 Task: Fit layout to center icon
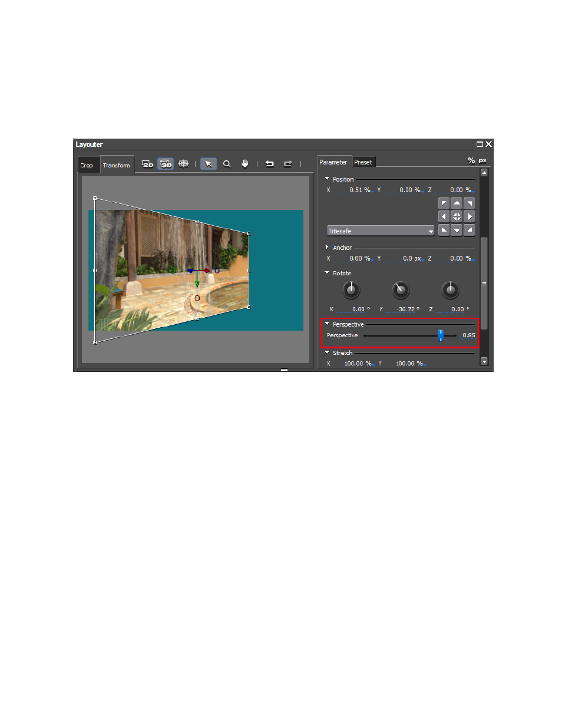point(457,216)
